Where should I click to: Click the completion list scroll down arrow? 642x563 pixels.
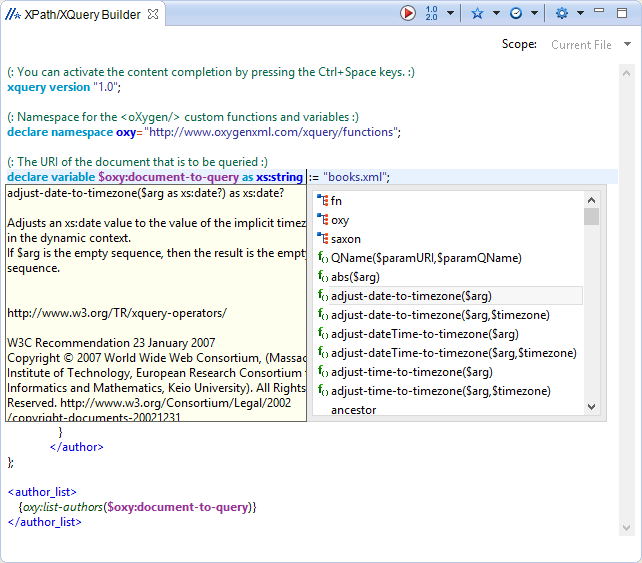tap(591, 407)
